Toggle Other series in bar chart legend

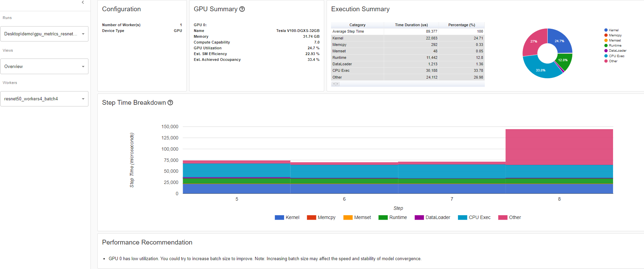pos(503,218)
